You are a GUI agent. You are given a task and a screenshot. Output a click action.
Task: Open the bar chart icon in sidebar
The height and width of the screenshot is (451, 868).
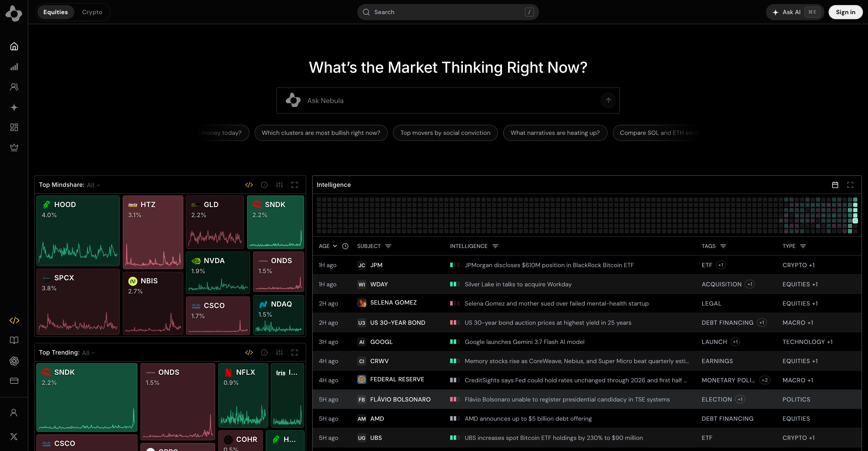tap(14, 67)
